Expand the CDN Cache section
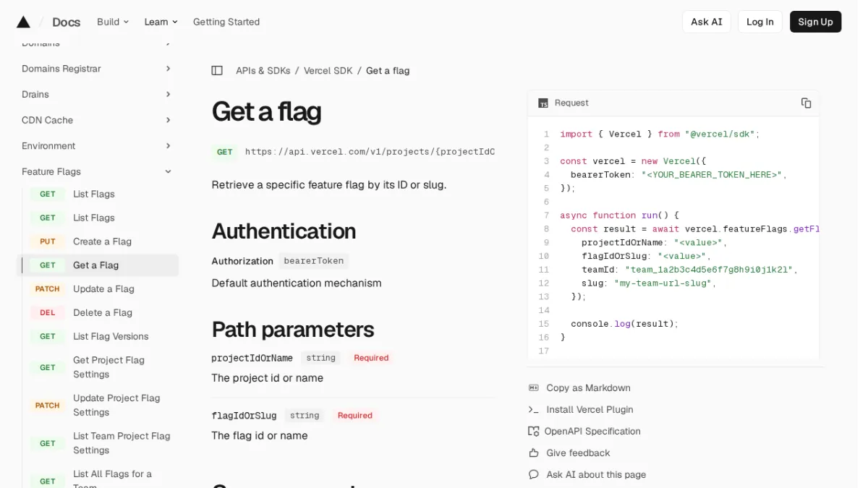Image resolution: width=868 pixels, height=488 pixels. (x=97, y=120)
